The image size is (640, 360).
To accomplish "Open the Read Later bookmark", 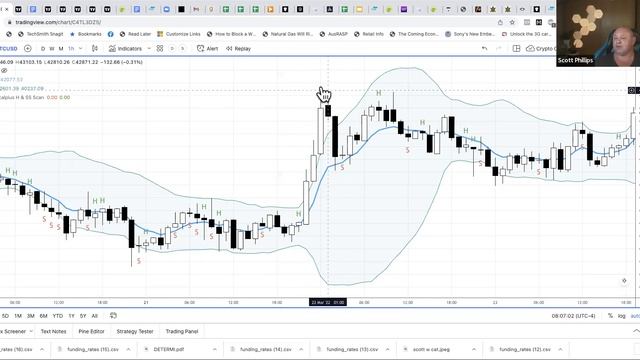I will 135,34.
